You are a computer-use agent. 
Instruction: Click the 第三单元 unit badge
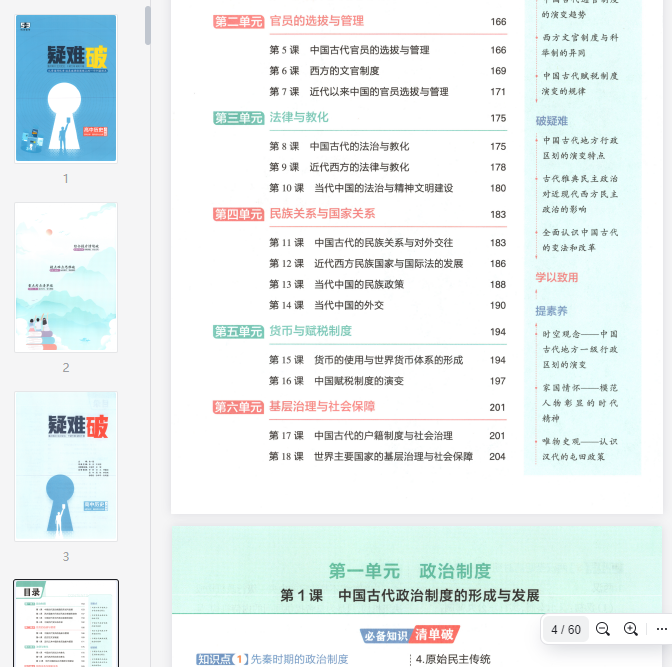tap(237, 118)
